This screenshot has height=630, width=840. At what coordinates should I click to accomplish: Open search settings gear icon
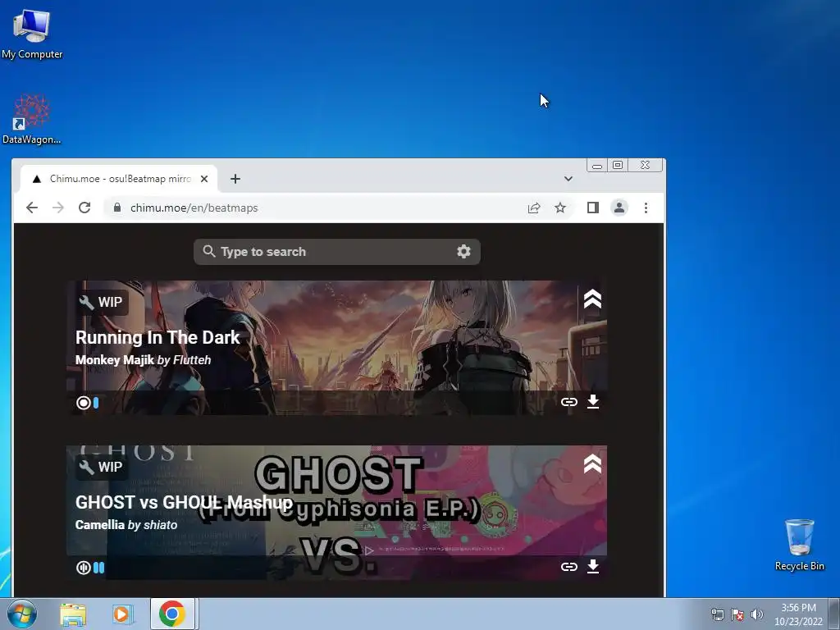pyautogui.click(x=463, y=251)
